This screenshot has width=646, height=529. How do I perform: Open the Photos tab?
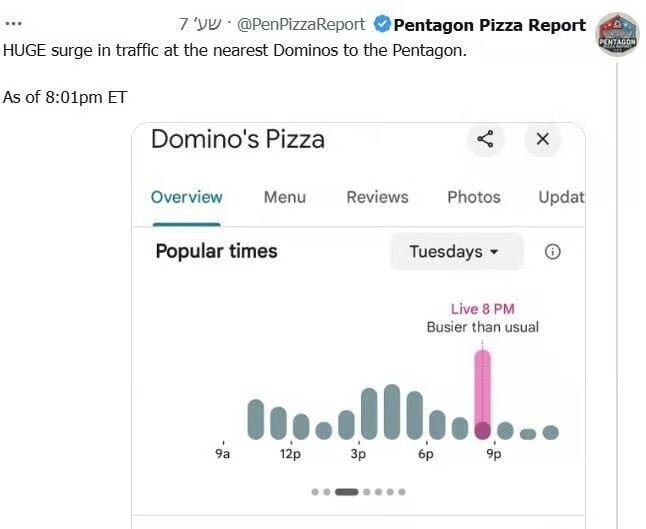474,197
